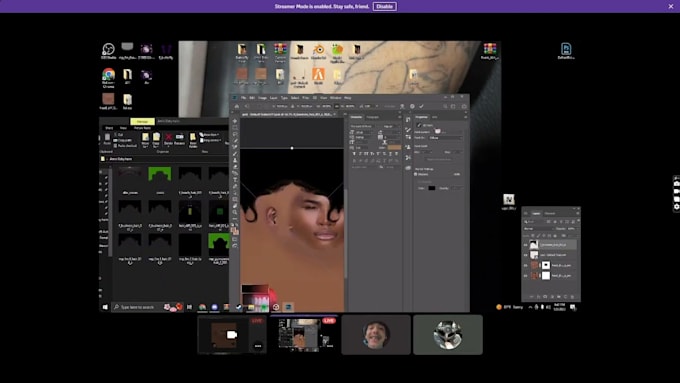The width and height of the screenshot is (680, 383).
Task: Open Layers panel menu icon
Action: point(578,213)
